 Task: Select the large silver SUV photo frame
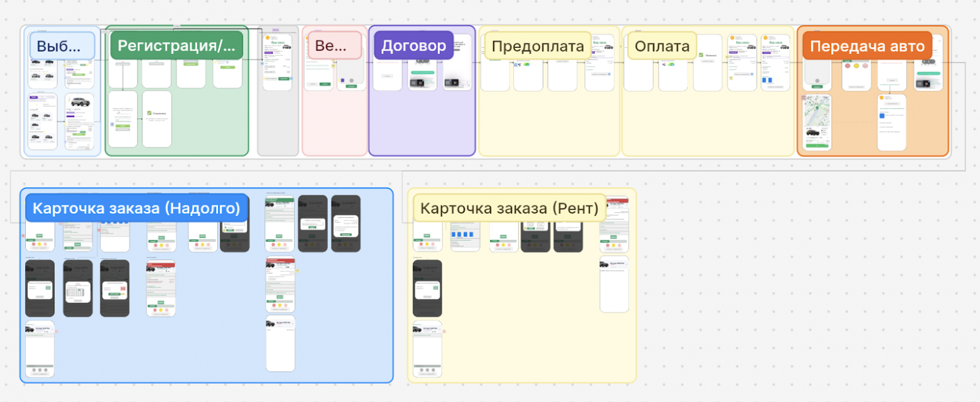pos(79,122)
